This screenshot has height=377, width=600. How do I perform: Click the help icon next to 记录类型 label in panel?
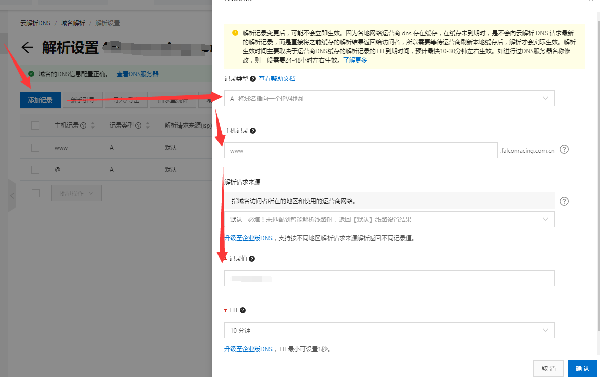pos(253,79)
